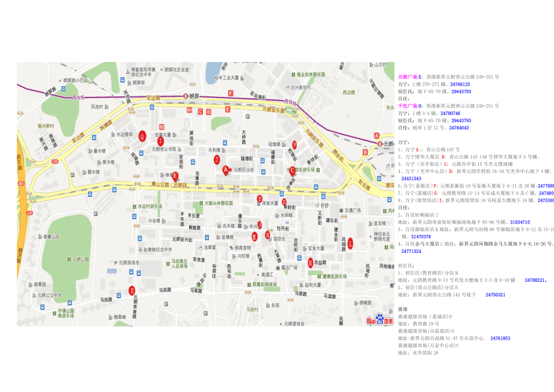This screenshot has height=392, width=554.
Task: Click the red Q marker on the map
Action: coord(142,135)
